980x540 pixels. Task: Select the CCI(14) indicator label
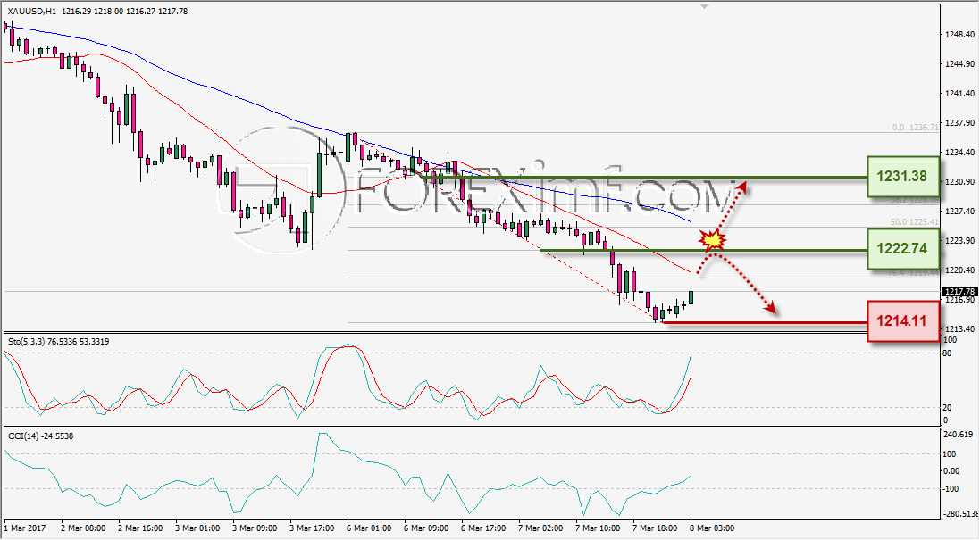(x=40, y=436)
